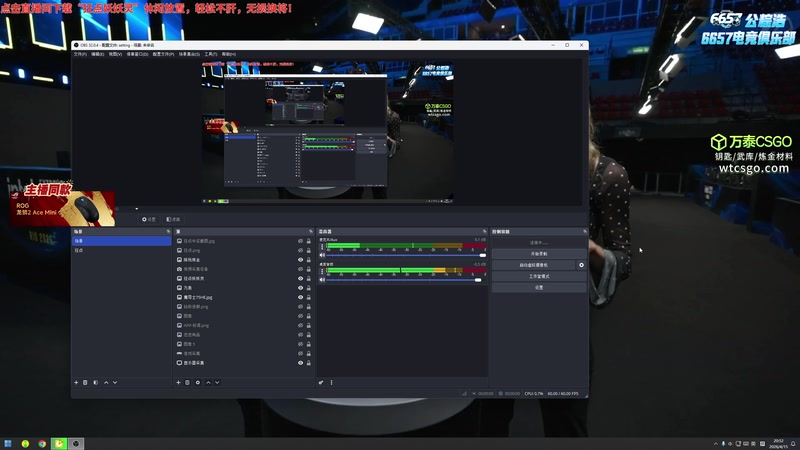Open the 文件(F) menu
The image size is (800, 450).
80,54
